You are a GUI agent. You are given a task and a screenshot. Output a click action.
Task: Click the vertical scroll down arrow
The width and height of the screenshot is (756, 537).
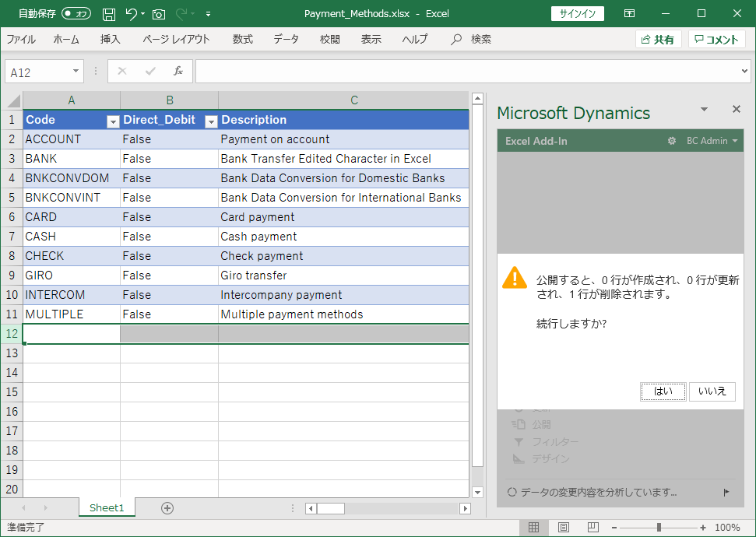coord(477,492)
